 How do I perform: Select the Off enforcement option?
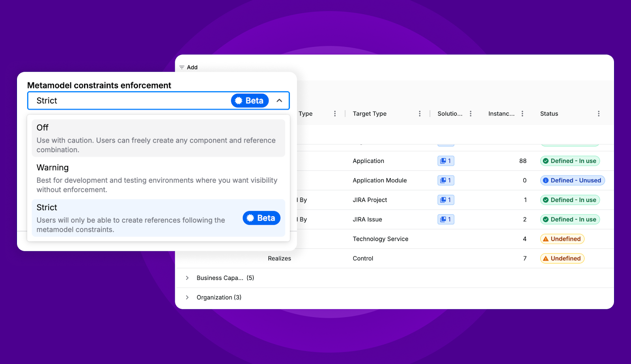158,138
